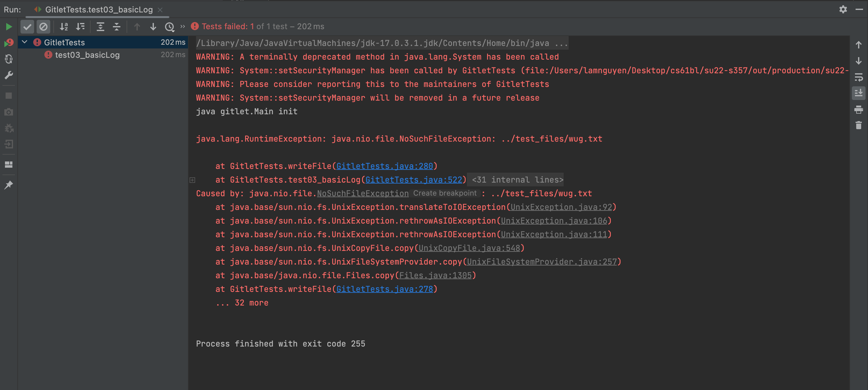Select test03_basicLog in test tree
Image resolution: width=868 pixels, height=390 pixels.
[87, 55]
